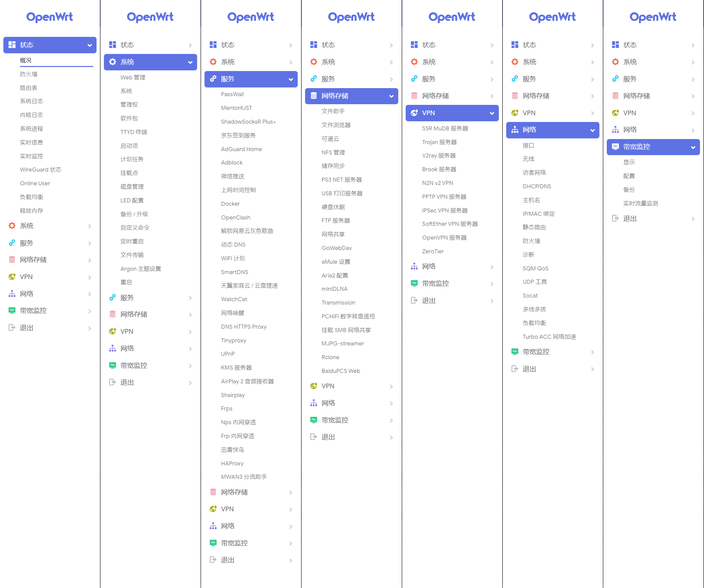Open AdGuard Home entry
The width and height of the screenshot is (704, 588).
click(x=241, y=149)
